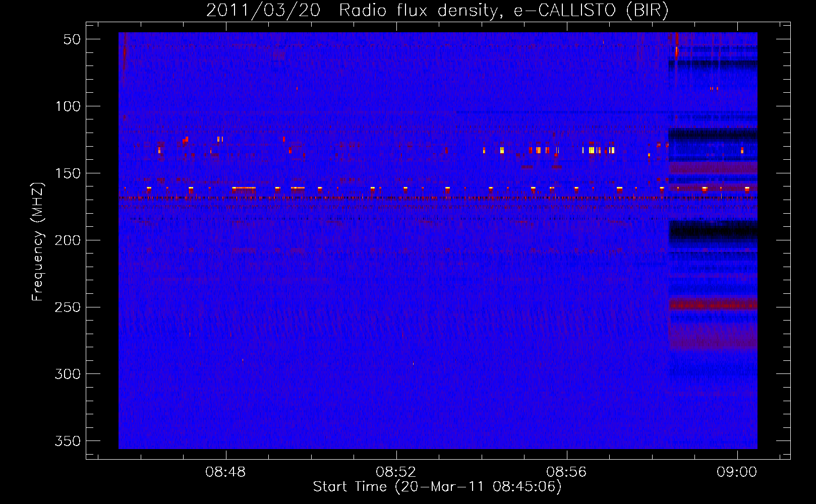Click the 'Frequency (MHZ)' axis label
Viewport: 816px width, 504px height.
tap(38, 241)
